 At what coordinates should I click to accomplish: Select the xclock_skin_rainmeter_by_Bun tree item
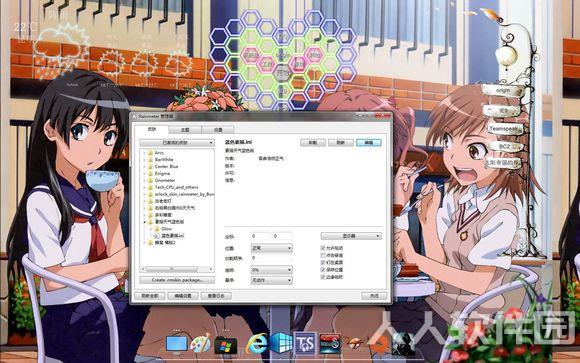pyautogui.click(x=184, y=194)
